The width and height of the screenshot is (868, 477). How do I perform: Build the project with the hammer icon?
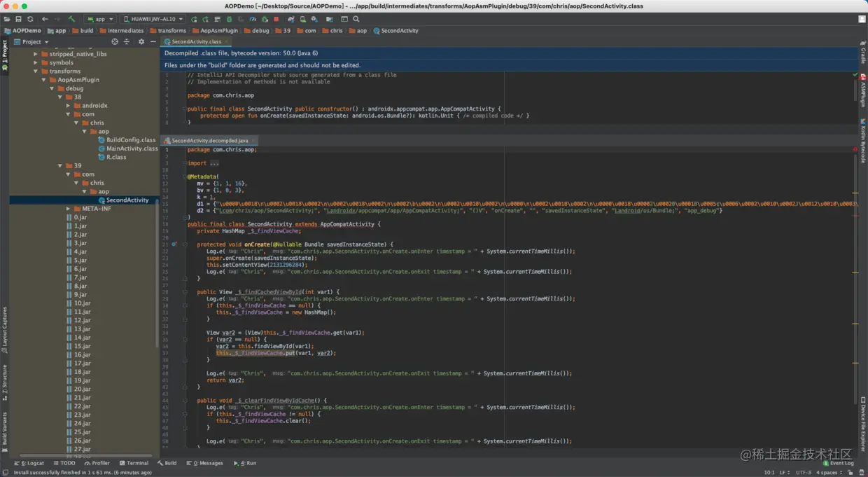click(71, 19)
